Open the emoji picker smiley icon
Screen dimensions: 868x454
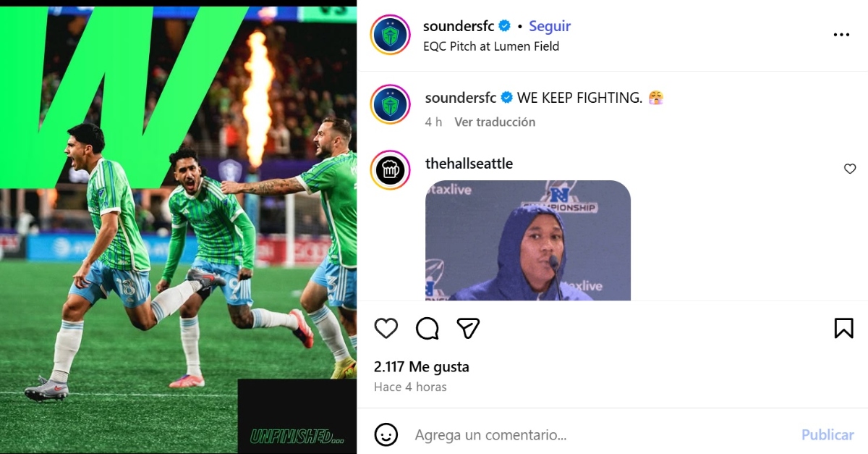(x=386, y=434)
